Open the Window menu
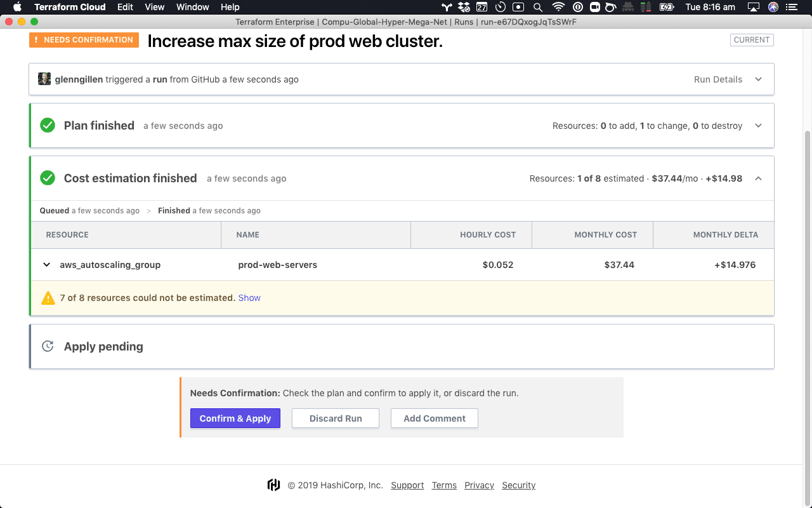Image resolution: width=812 pixels, height=508 pixels. 192,7
